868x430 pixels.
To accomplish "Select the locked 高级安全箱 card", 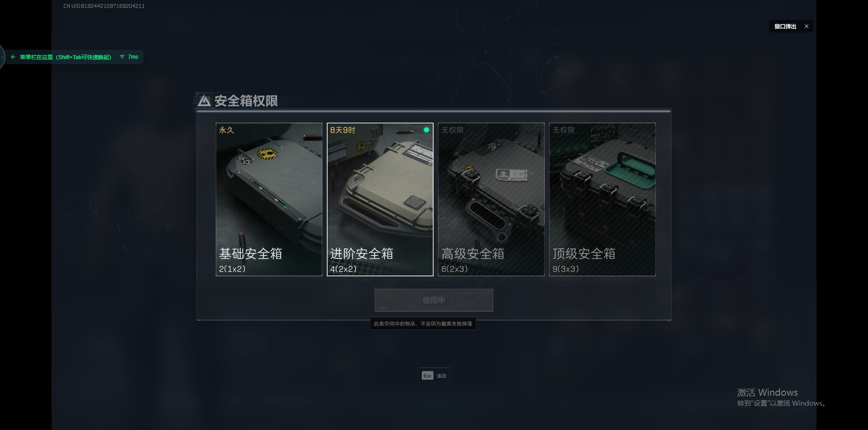I will click(491, 199).
